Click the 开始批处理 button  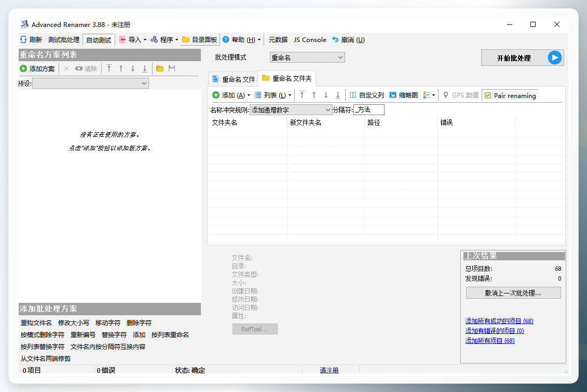522,58
